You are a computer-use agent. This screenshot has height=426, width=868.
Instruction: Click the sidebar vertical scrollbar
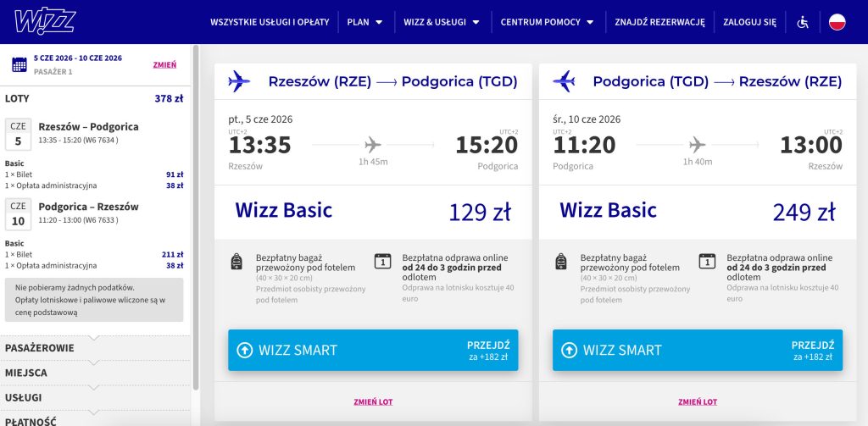(196, 212)
